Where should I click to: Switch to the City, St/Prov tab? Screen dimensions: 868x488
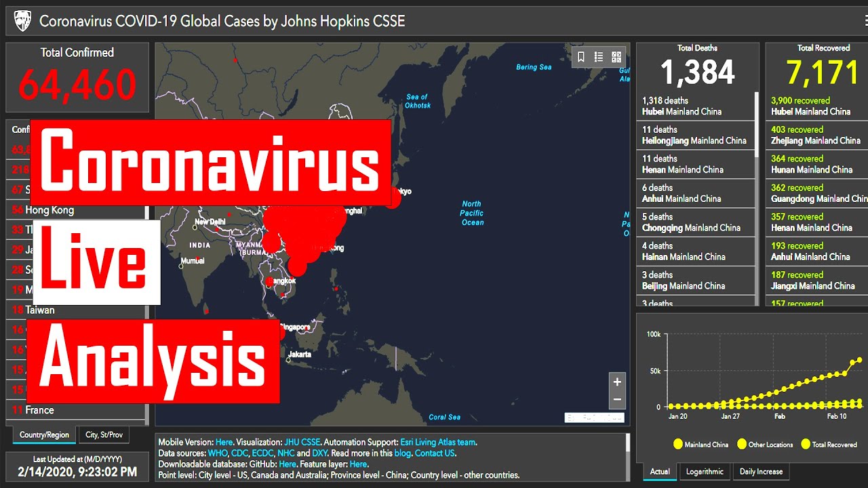104,434
